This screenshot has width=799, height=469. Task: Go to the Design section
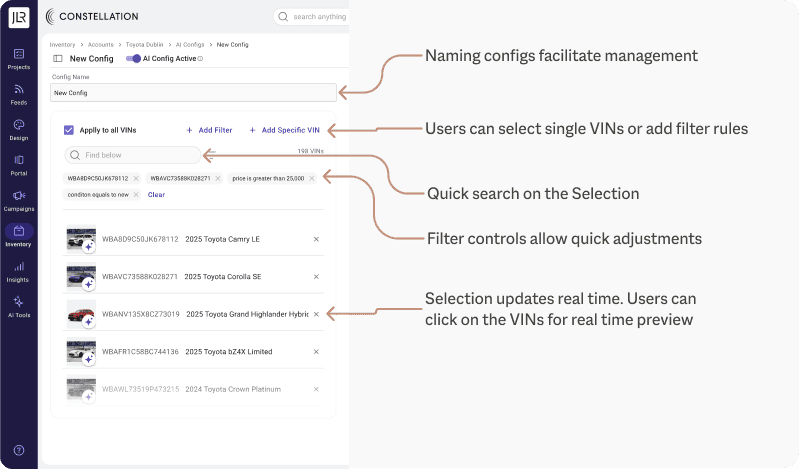pyautogui.click(x=18, y=128)
